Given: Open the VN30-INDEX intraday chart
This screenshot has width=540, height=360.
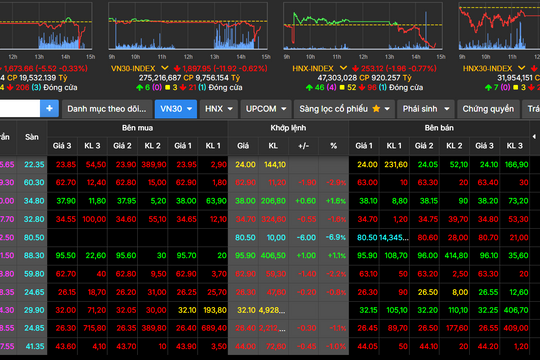Looking at the screenshot, I should pos(188,26).
